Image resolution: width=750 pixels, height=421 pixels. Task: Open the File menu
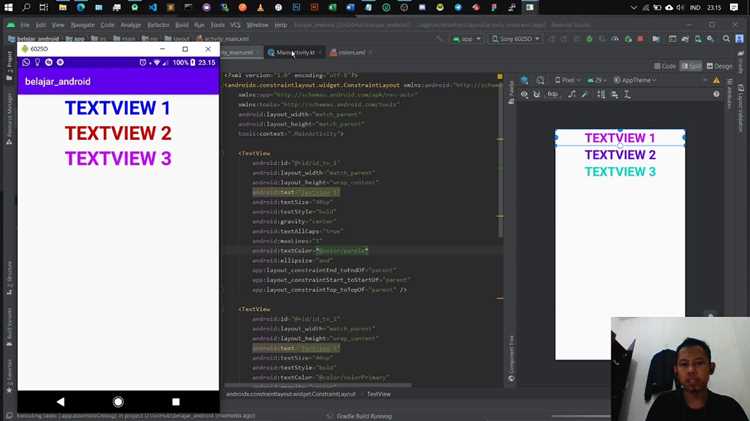click(x=25, y=25)
